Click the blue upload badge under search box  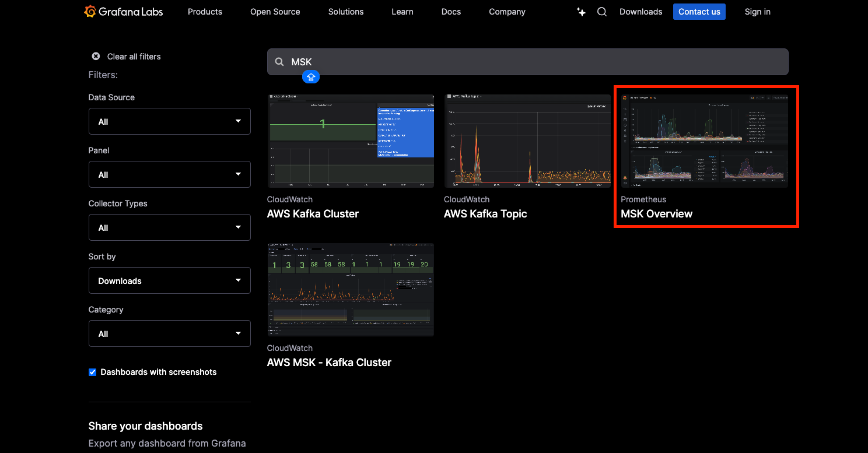(311, 76)
